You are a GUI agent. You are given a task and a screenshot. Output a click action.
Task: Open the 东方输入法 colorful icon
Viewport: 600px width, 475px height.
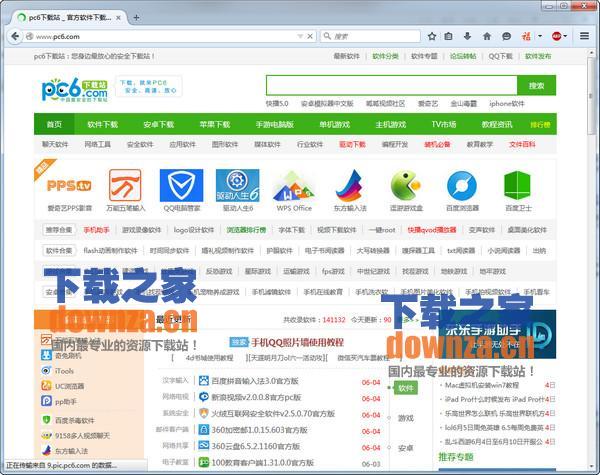[x=350, y=185]
